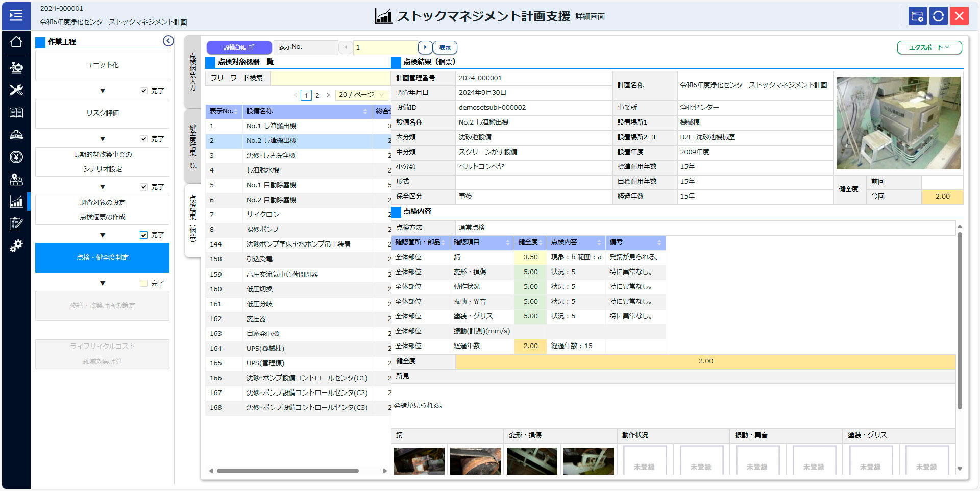Select the equipment/pump icon in sidebar
The image size is (980, 491).
click(16, 67)
